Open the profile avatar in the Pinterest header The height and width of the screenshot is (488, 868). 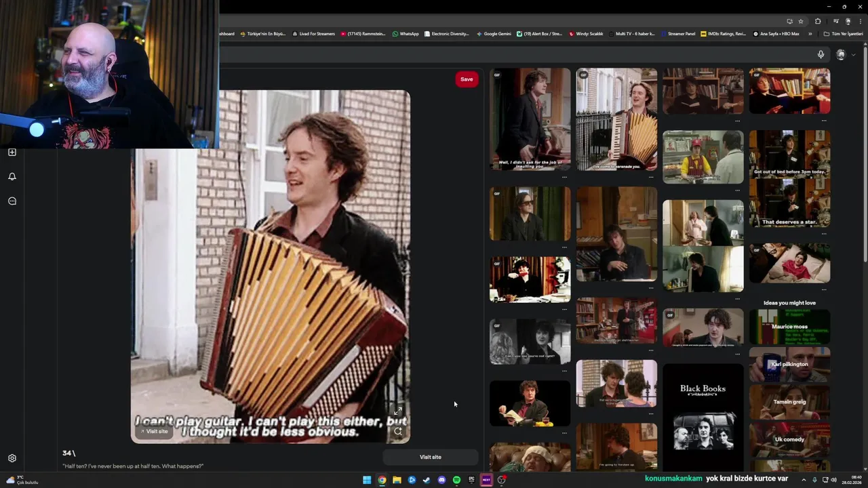[841, 55]
